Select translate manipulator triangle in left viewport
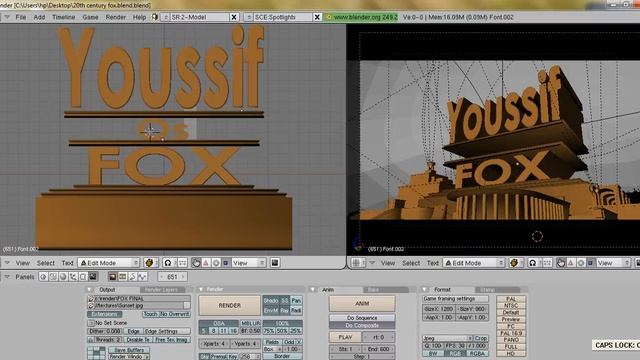This screenshot has width=640, height=360. pyautogui.click(x=206, y=263)
